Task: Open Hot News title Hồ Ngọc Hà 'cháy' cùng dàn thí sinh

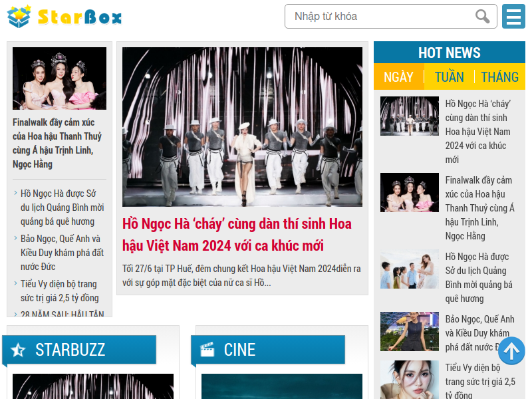Action: pyautogui.click(x=478, y=131)
